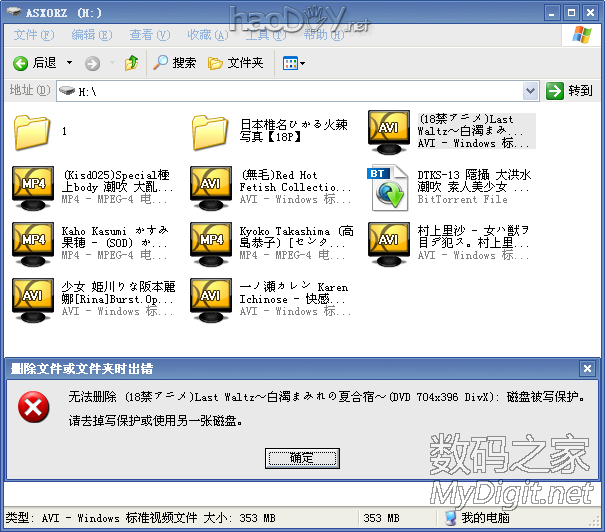
Task: Select the Kaho Kasumi MP4 file
Action: pos(33,243)
